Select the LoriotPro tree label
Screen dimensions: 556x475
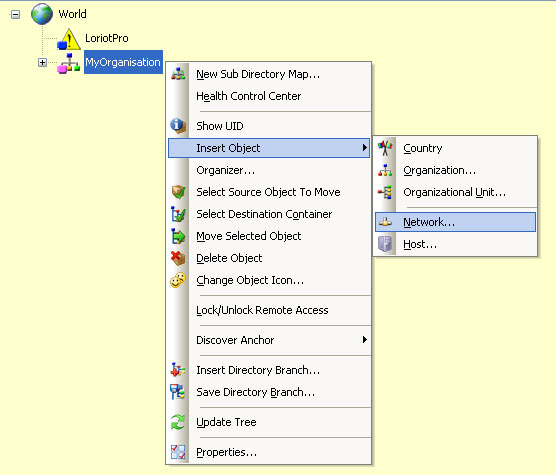pyautogui.click(x=107, y=38)
